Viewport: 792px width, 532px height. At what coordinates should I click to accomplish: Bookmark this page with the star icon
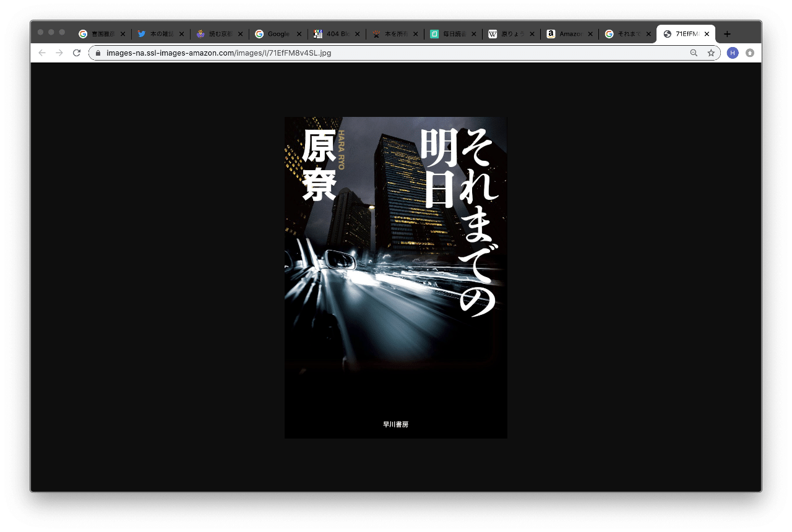(x=711, y=53)
